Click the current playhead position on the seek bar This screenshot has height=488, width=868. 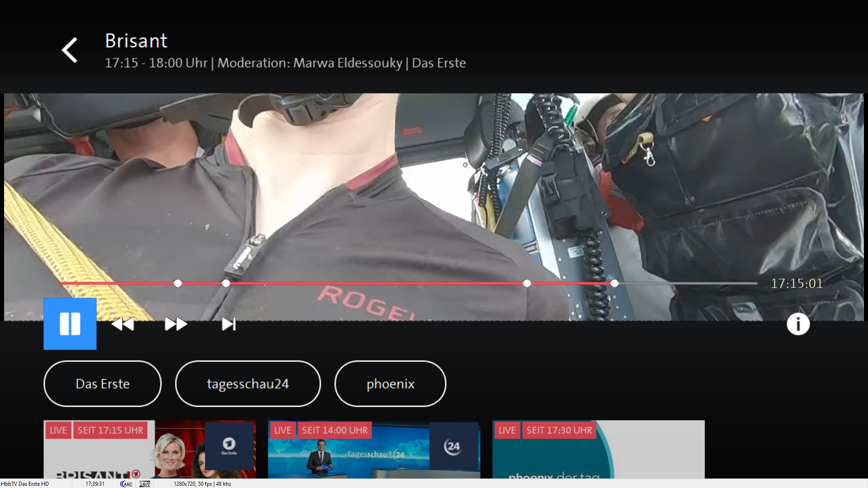click(614, 283)
